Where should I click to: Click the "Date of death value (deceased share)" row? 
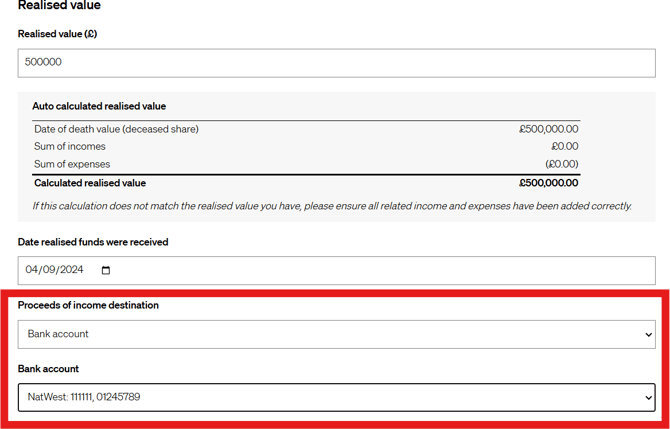pos(116,129)
